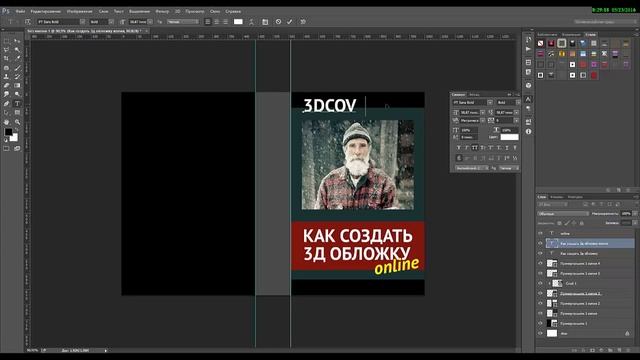
Task: Select the Eraser tool
Action: tap(7, 86)
